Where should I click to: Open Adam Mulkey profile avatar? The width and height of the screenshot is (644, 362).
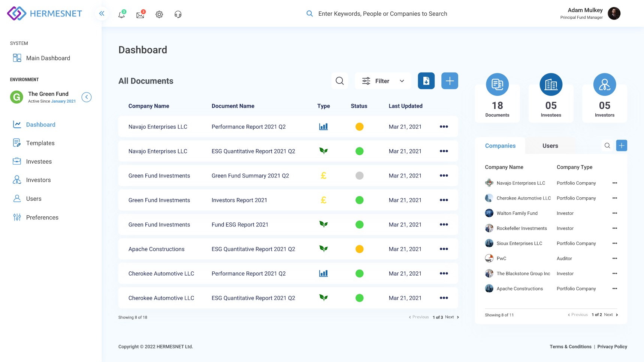pos(614,13)
